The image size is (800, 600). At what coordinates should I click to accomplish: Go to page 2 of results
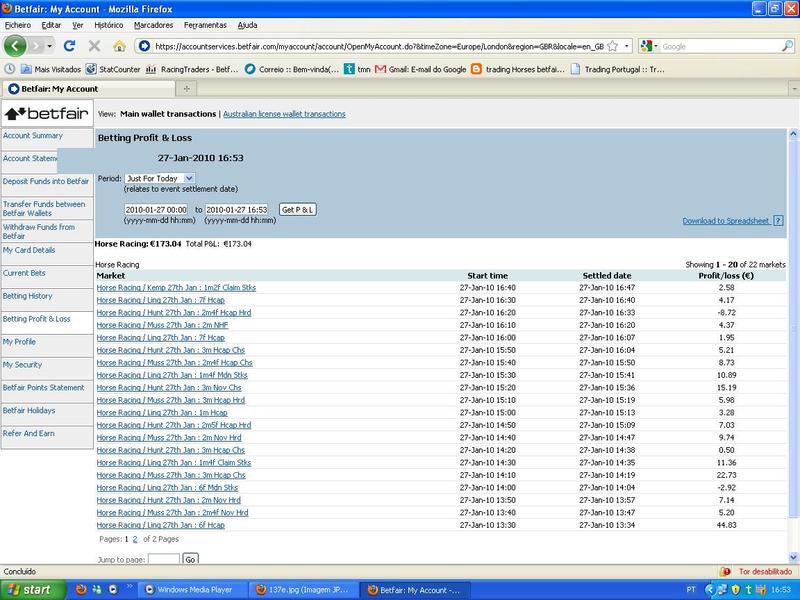coord(135,539)
